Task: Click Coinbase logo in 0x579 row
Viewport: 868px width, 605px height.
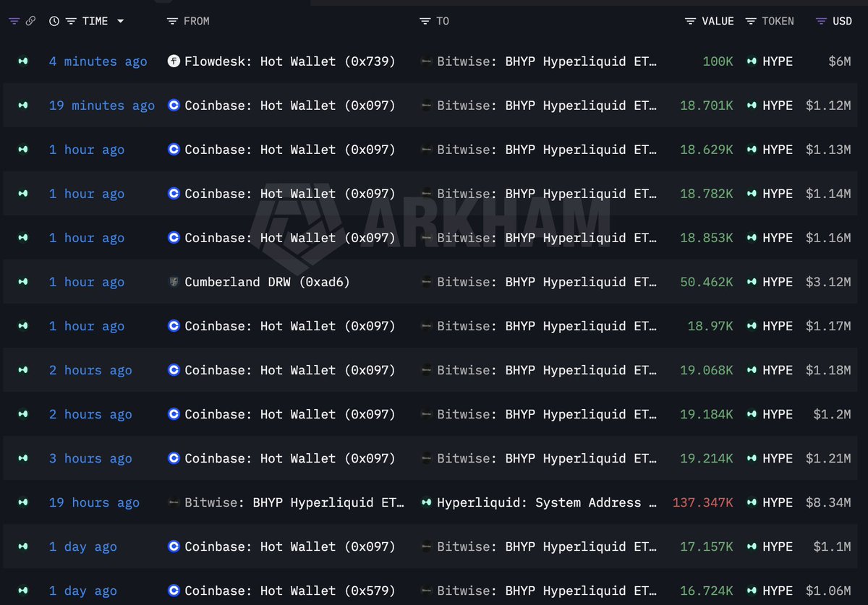Action: coord(174,591)
